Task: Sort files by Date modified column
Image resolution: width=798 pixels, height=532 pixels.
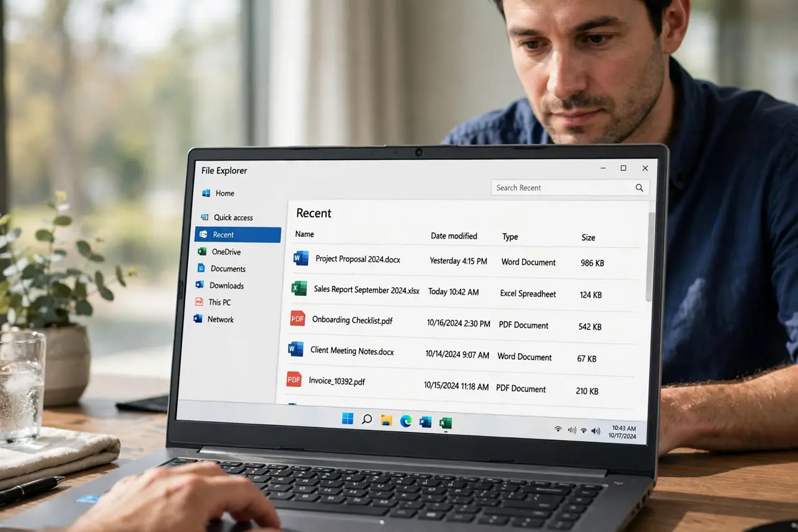Action: tap(454, 236)
